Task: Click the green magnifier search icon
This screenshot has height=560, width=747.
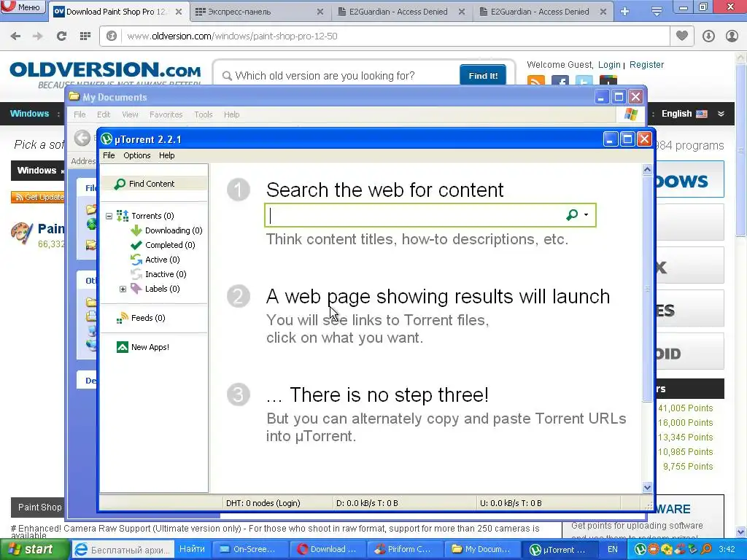Action: coord(572,215)
